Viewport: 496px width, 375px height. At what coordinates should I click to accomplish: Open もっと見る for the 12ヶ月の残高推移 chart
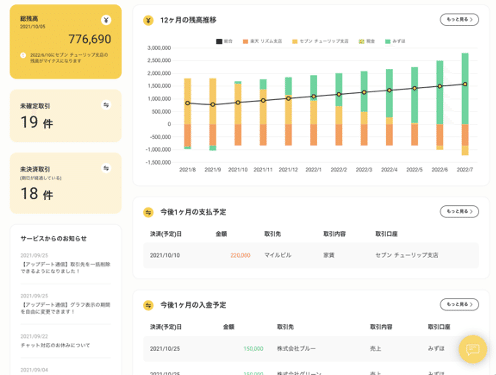[x=459, y=20]
